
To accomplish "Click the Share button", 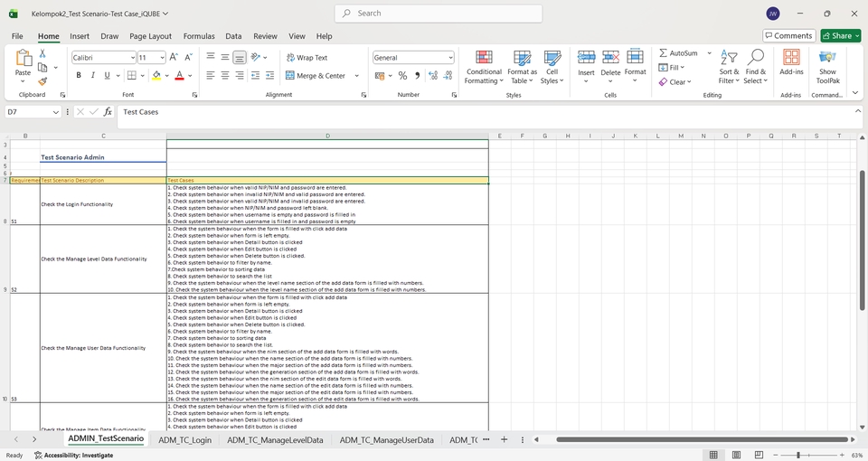I will pyautogui.click(x=841, y=36).
